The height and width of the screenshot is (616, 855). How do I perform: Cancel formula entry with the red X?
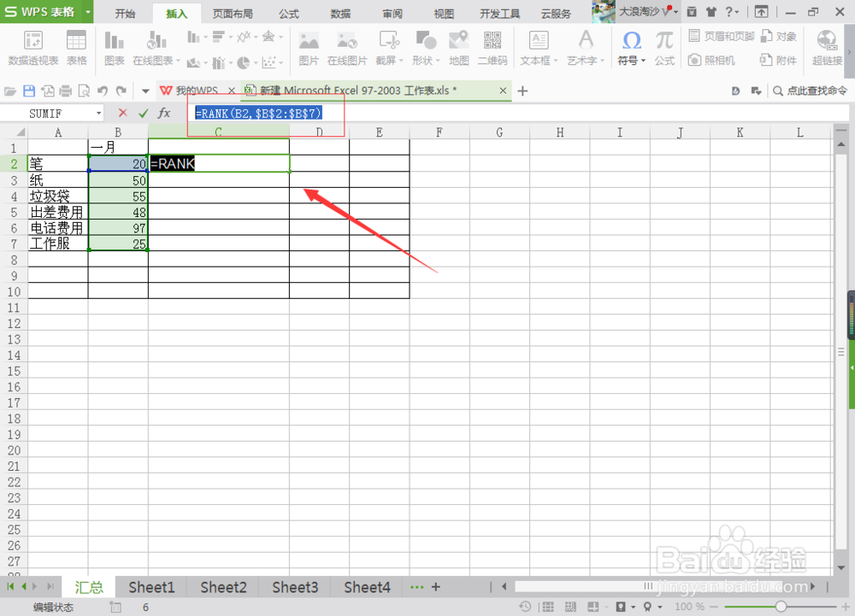coord(122,113)
